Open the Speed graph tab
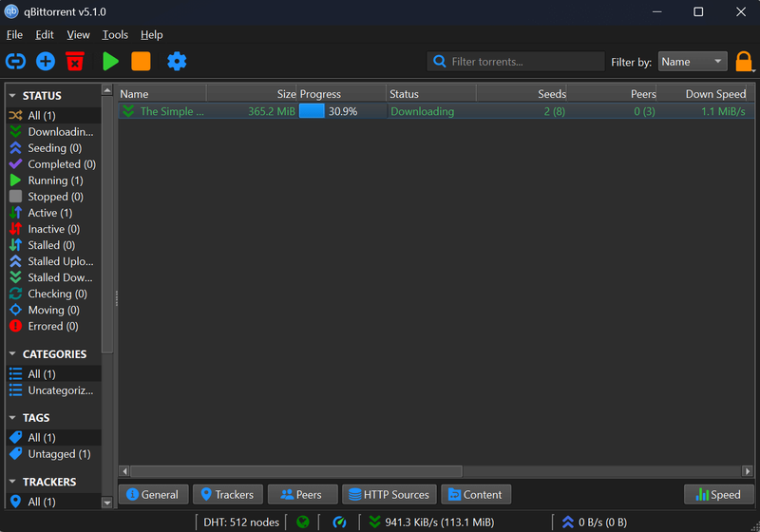 click(x=719, y=494)
